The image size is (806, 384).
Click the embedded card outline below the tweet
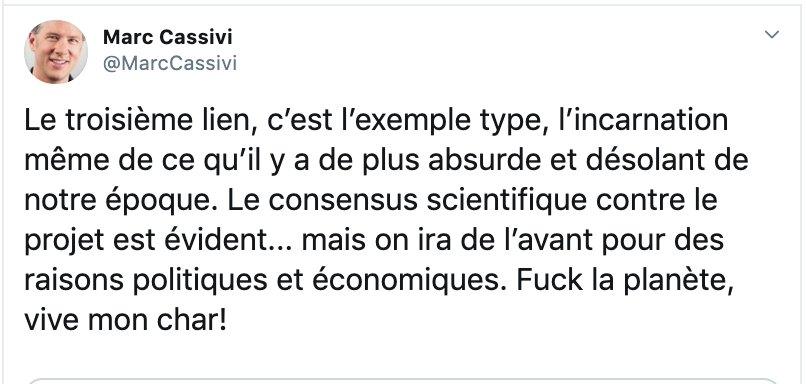tap(403, 381)
